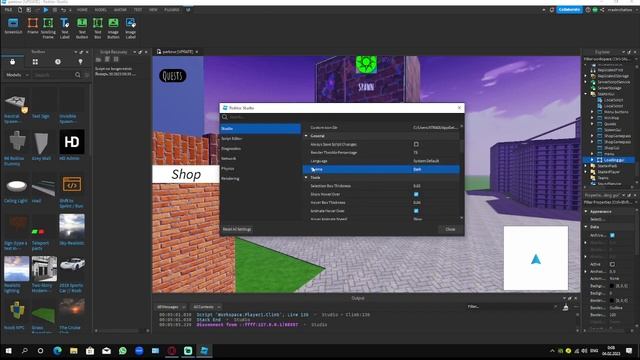Viewport: 640px width, 360px height.
Task: Open the FILE menu
Action: (x=8, y=10)
